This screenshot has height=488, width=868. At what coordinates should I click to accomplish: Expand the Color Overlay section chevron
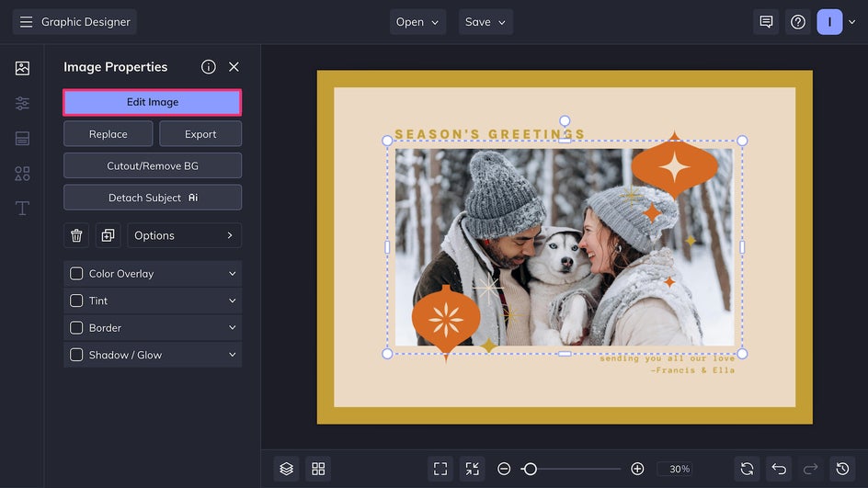click(232, 273)
